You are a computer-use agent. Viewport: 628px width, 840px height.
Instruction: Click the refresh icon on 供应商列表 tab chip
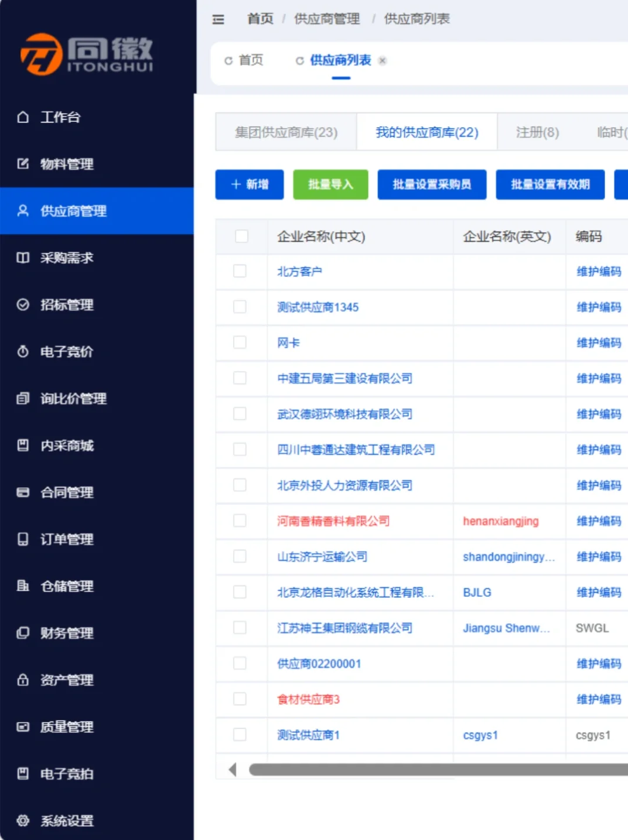(299, 60)
